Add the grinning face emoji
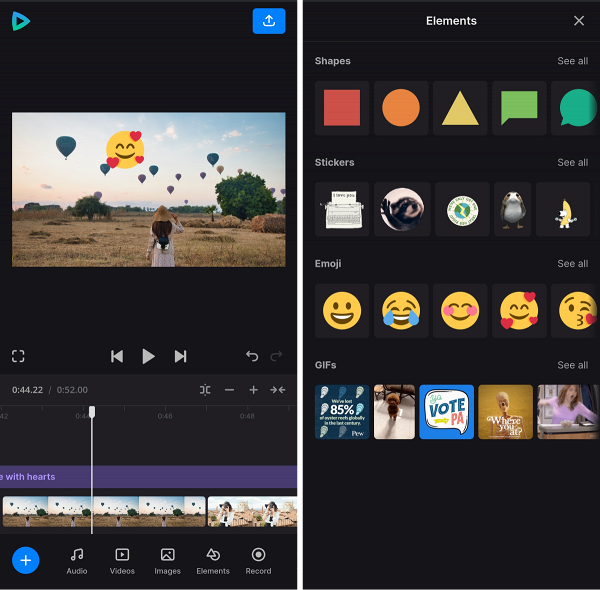 coord(342,311)
